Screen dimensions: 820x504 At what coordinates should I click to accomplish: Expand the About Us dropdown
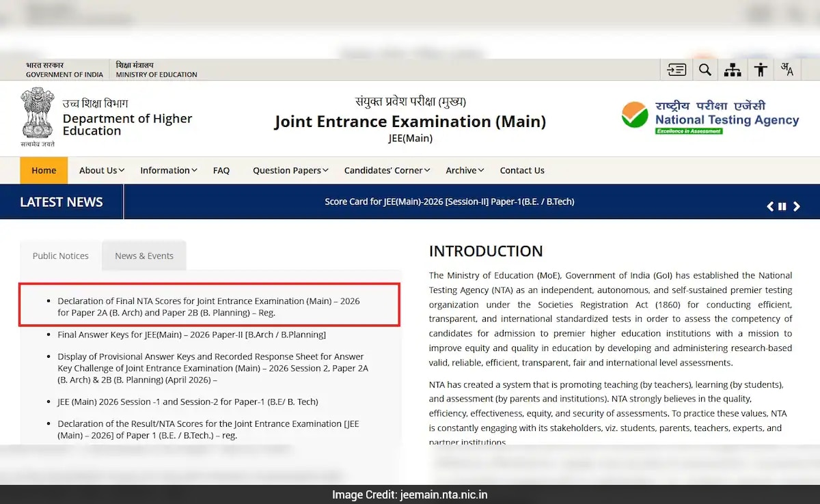pyautogui.click(x=102, y=171)
